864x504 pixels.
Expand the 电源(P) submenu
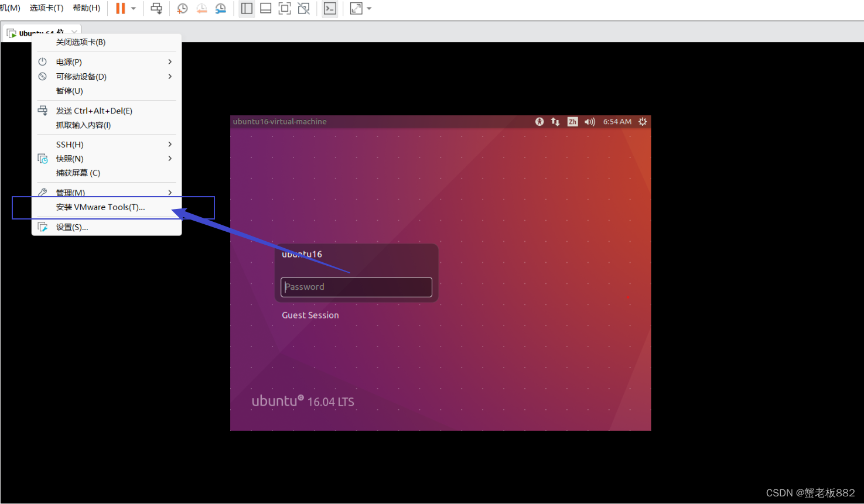tap(107, 61)
